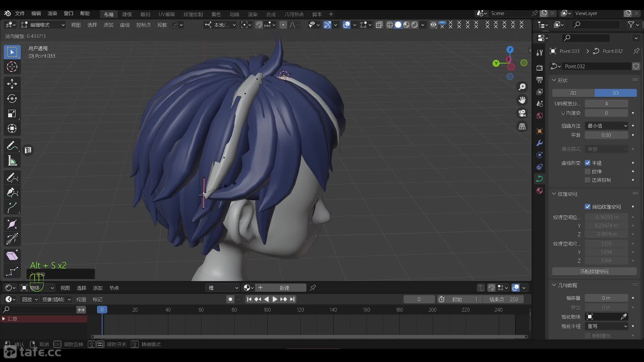Switch orthographic/perspective grid icon
Viewport: 644px width, 362px height.
point(522,126)
